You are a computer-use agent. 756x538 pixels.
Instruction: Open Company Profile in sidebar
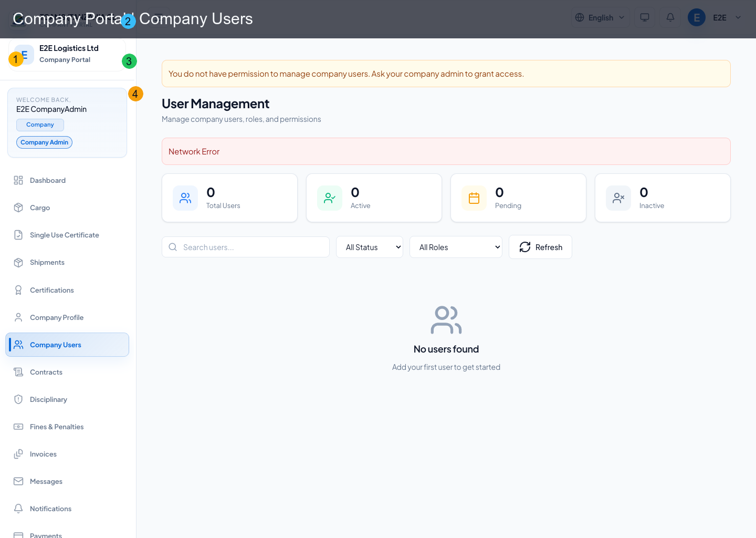click(x=67, y=317)
